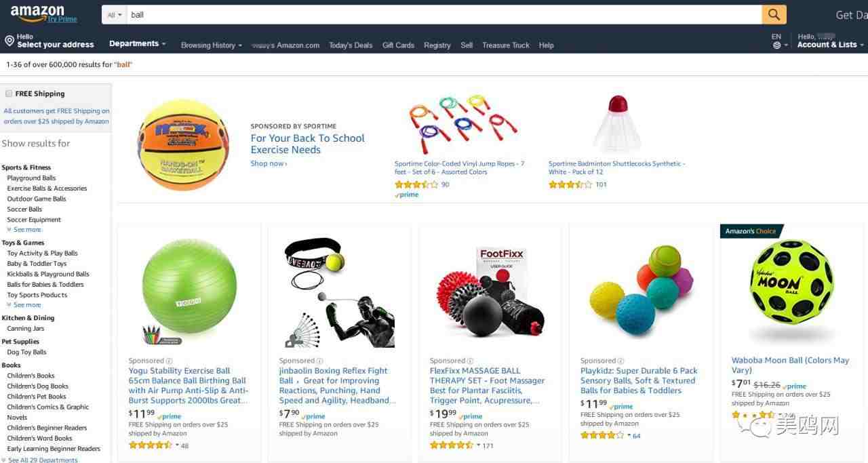Image resolution: width=868 pixels, height=463 pixels.
Task: Open the All search category dropdown
Action: [115, 14]
